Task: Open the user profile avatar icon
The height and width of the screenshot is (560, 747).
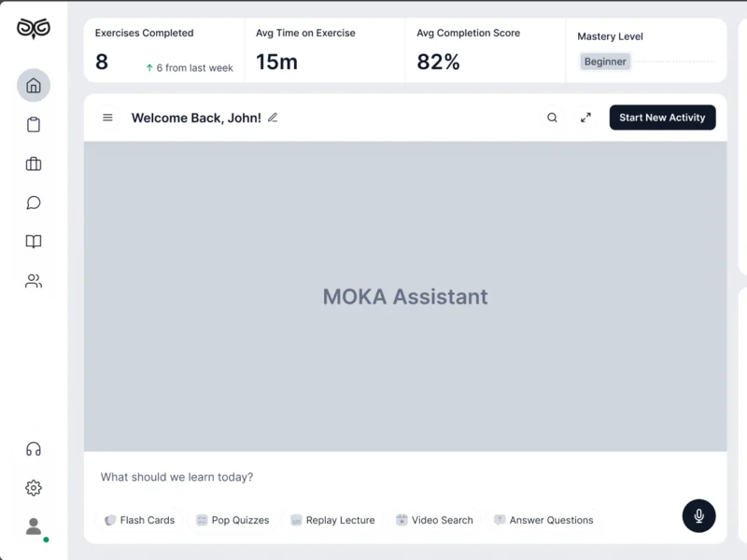Action: click(x=34, y=526)
